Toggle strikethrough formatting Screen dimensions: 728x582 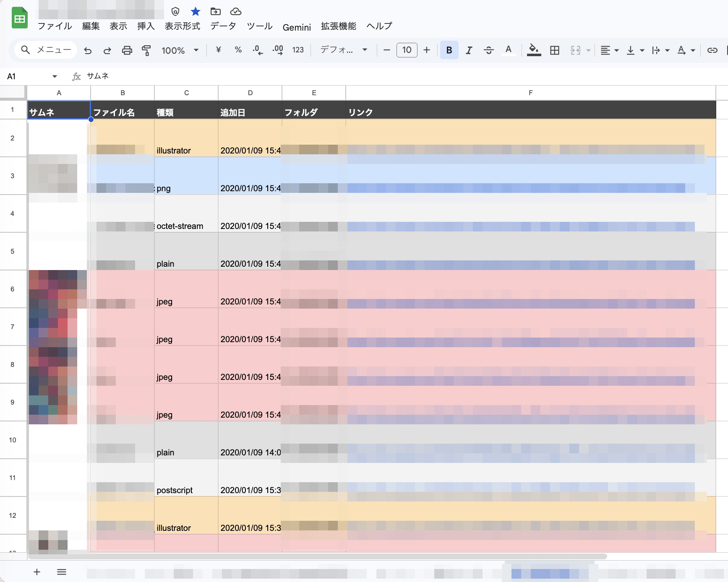tap(488, 50)
